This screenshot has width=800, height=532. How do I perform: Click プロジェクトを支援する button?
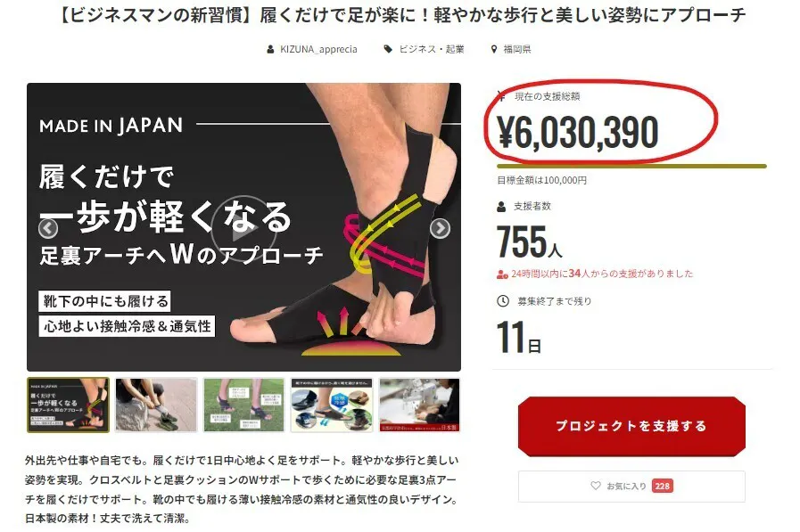(631, 426)
